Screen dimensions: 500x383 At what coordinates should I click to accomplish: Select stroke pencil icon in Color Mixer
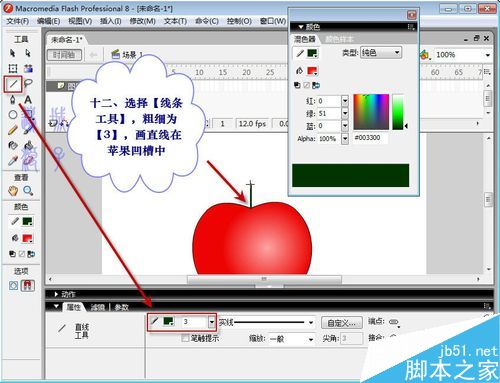300,53
